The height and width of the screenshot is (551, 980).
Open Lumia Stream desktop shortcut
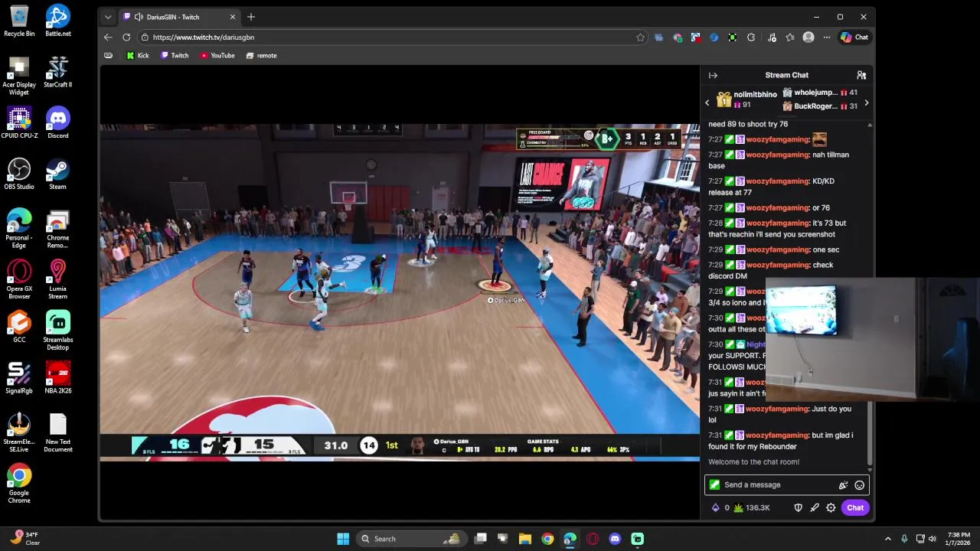[x=57, y=279]
